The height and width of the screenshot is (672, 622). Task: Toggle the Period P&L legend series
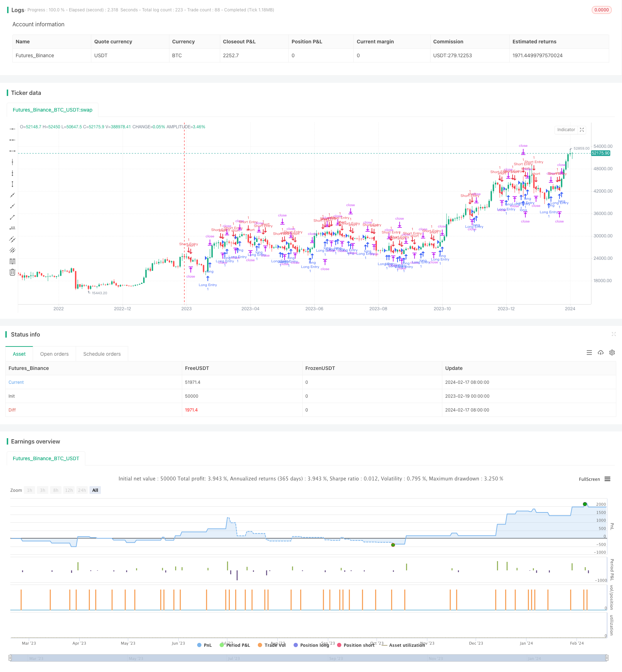click(x=235, y=645)
